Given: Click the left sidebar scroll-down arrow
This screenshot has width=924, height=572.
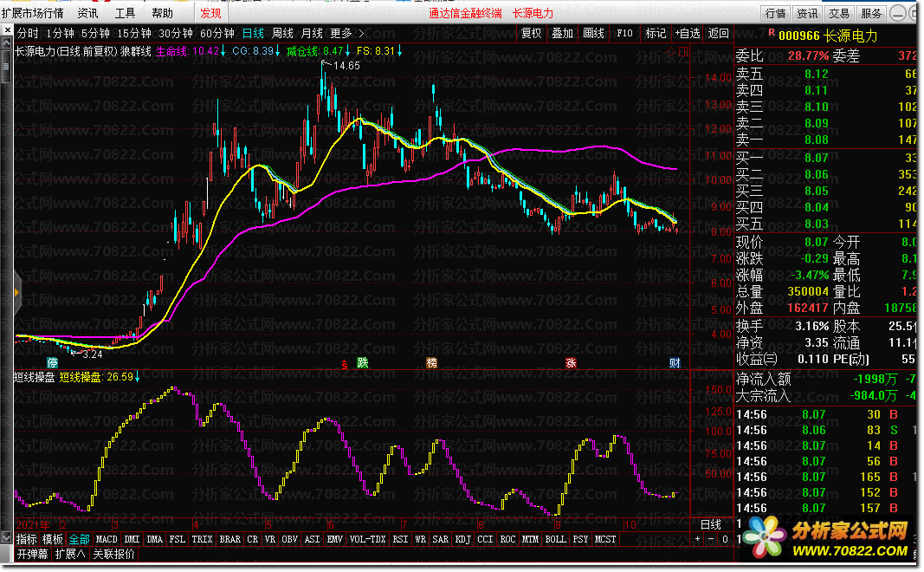Looking at the screenshot, I should [x=6, y=537].
